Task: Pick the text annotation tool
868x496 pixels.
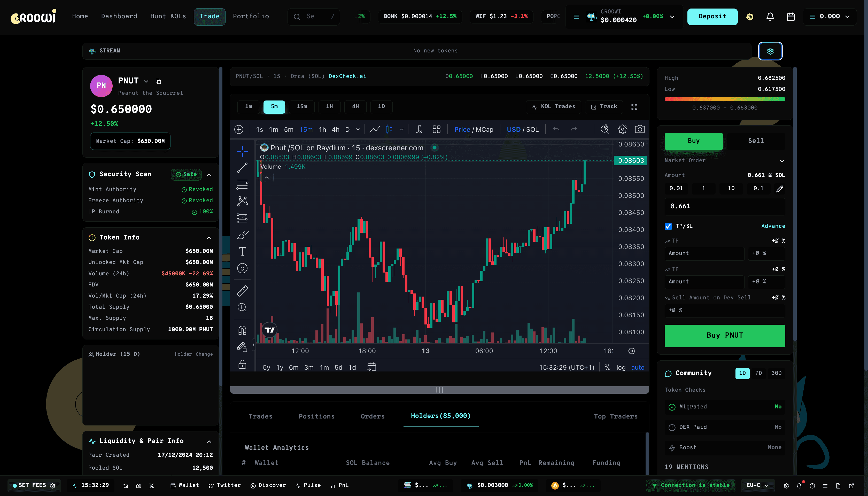Action: pyautogui.click(x=242, y=251)
